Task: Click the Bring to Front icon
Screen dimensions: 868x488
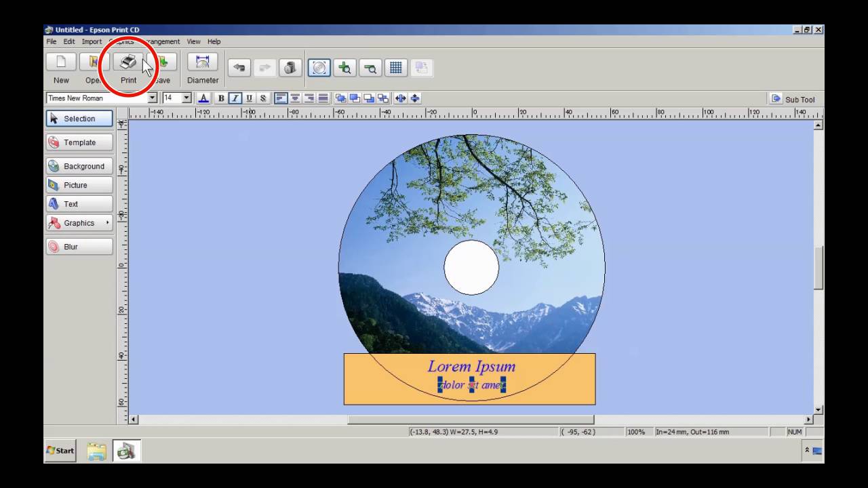Action: tap(340, 98)
